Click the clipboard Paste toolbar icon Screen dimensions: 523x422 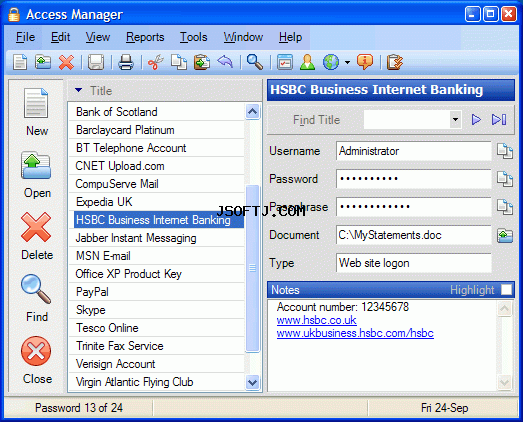click(202, 62)
